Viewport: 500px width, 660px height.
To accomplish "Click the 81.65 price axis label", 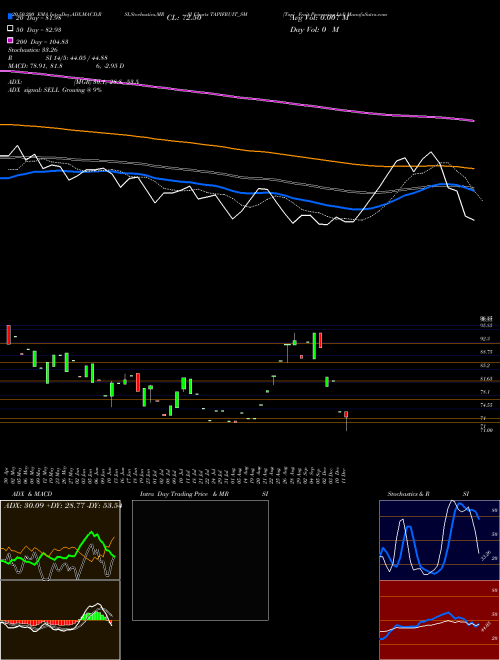I will pos(486,379).
